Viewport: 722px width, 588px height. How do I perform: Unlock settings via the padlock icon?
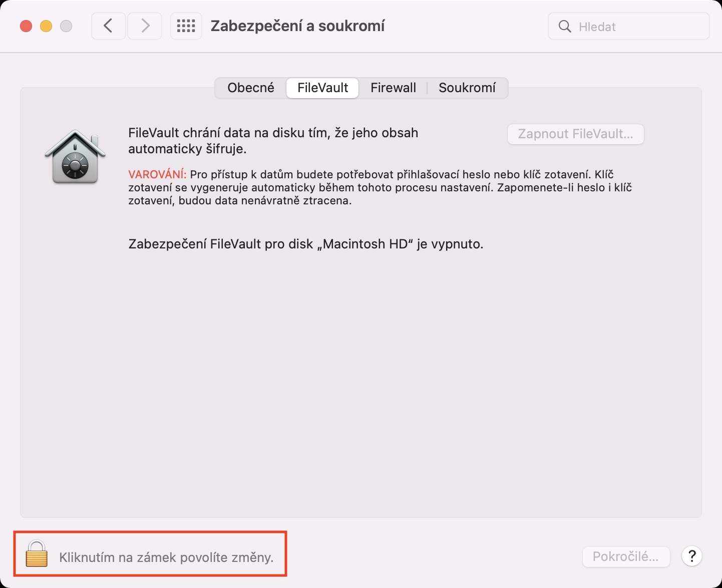tap(37, 553)
